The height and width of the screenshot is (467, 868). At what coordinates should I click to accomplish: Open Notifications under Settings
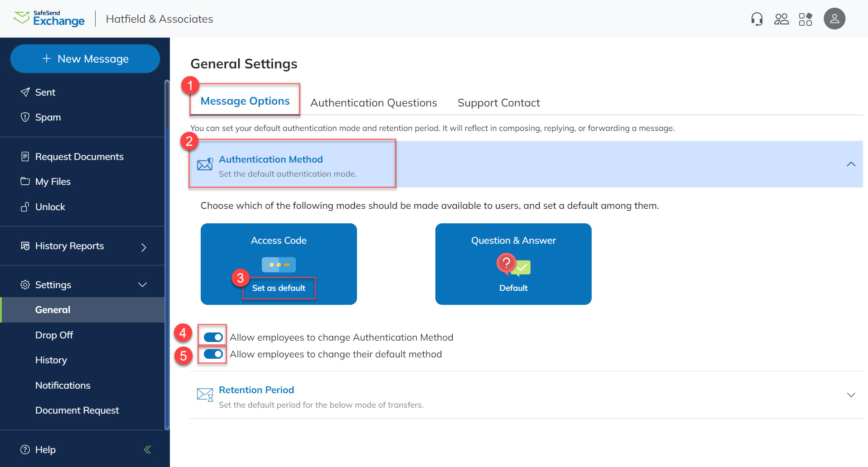pos(63,385)
